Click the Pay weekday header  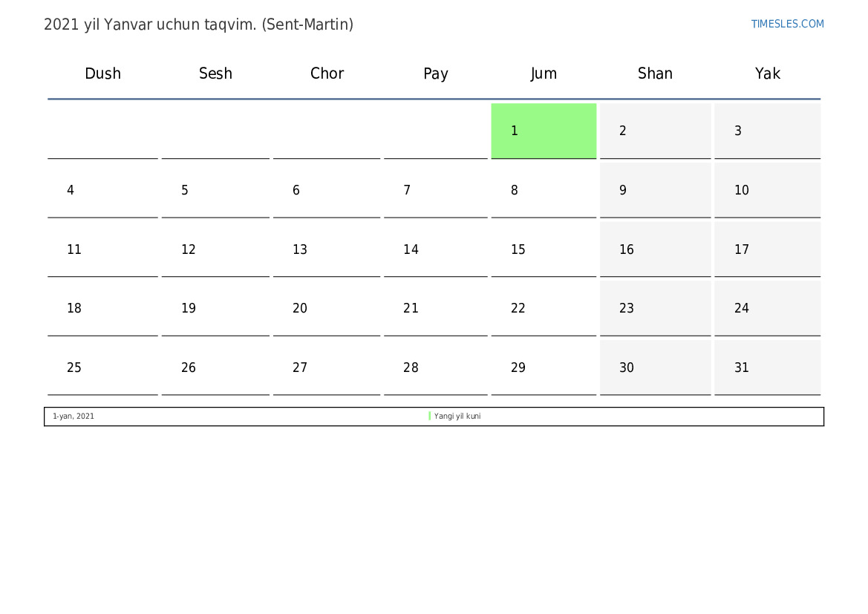(436, 74)
